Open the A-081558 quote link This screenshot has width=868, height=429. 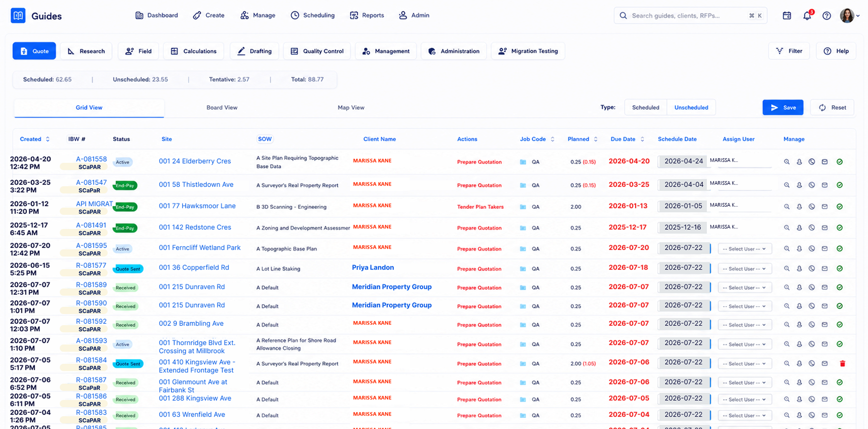tap(91, 159)
